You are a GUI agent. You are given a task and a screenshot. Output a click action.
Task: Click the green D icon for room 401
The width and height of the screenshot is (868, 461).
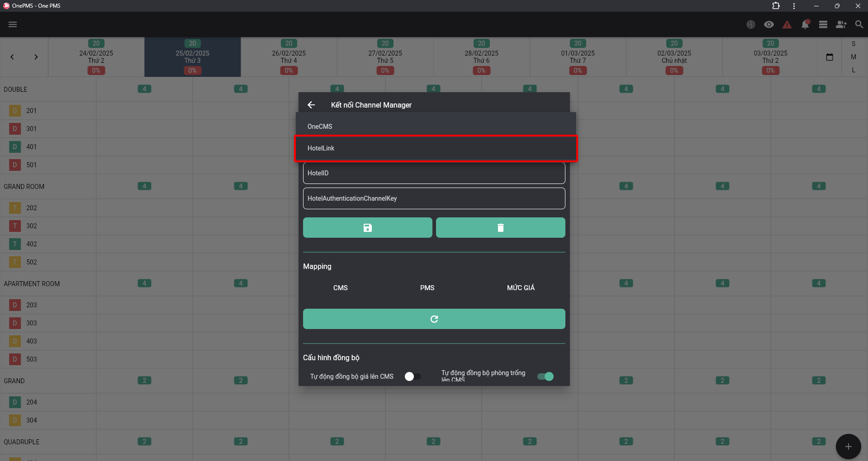pos(15,147)
